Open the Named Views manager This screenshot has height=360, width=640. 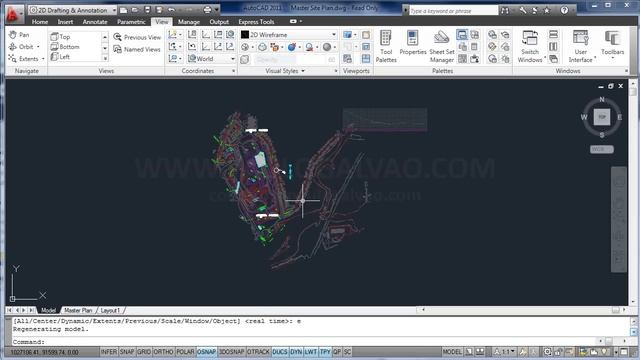tap(137, 49)
